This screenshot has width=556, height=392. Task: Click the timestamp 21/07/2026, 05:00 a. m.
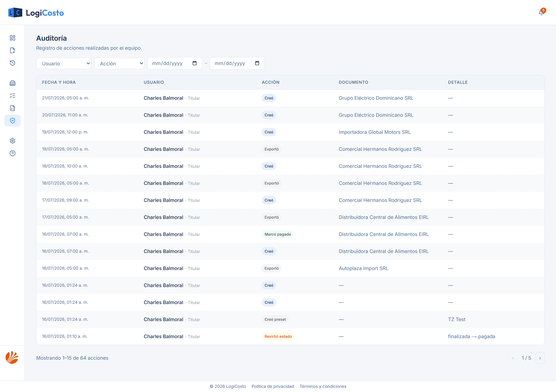[66, 98]
